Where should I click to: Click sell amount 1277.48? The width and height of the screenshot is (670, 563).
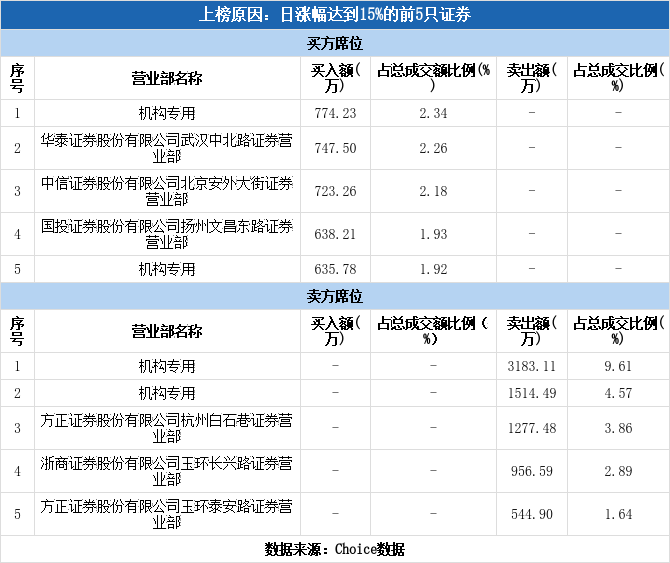532,428
